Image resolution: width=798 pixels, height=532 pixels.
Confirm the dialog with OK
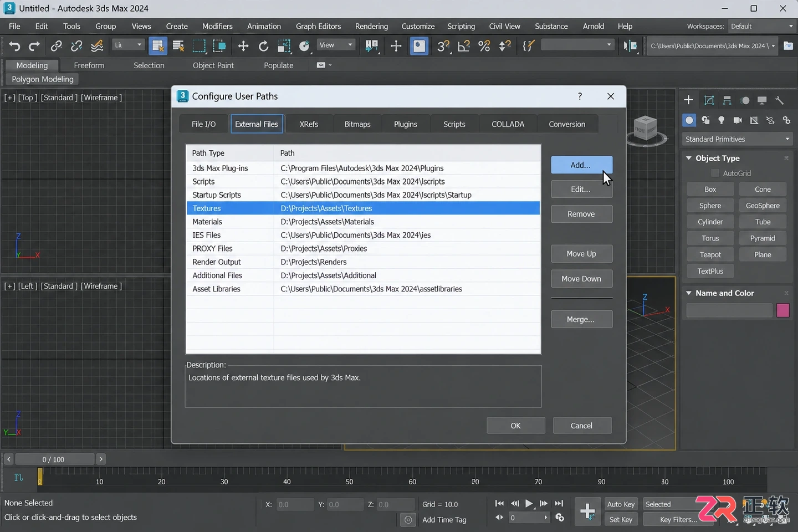[516, 426]
